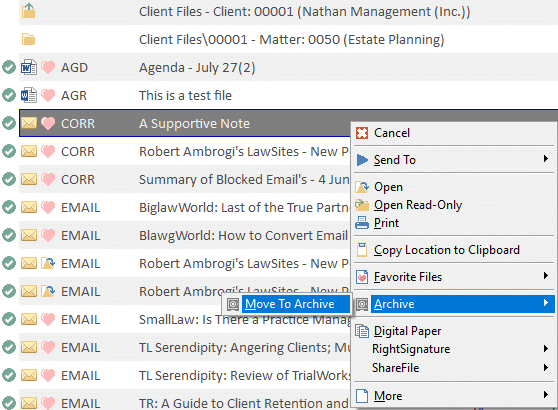Select Move To Archive submenu entry

click(289, 304)
